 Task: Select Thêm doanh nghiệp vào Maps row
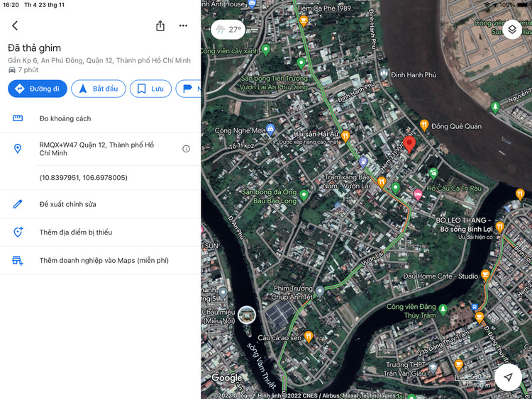[101, 260]
